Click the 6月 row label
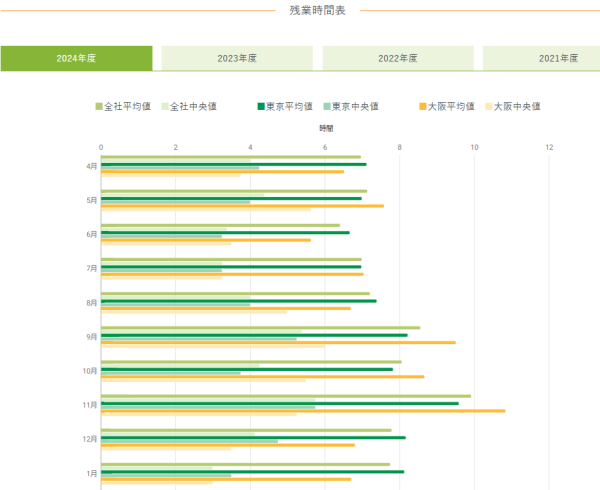 pyautogui.click(x=92, y=234)
